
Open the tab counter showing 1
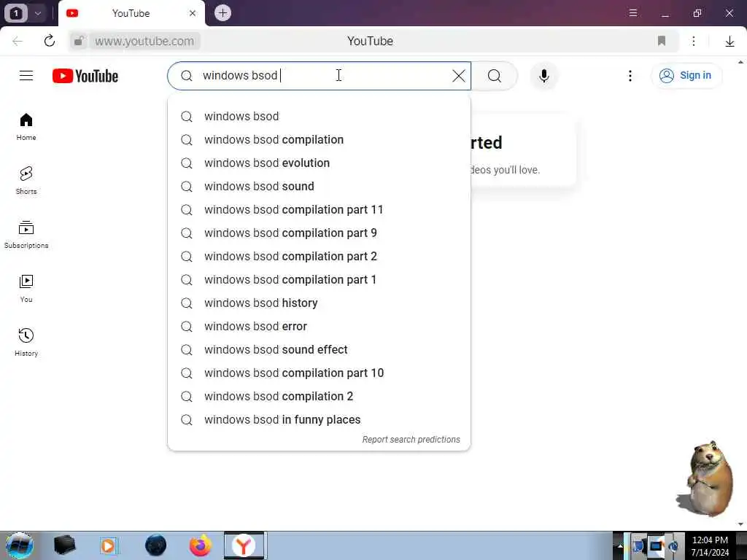tap(15, 13)
